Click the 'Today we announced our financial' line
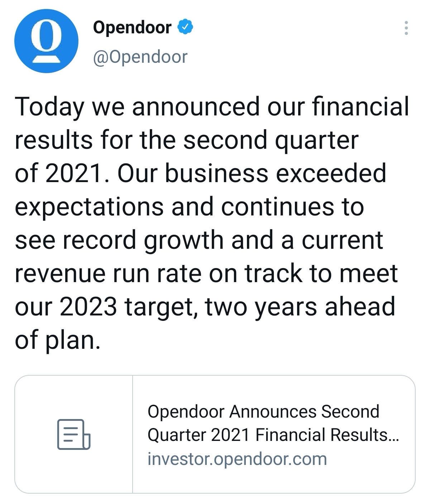The width and height of the screenshot is (430, 504). point(212,107)
